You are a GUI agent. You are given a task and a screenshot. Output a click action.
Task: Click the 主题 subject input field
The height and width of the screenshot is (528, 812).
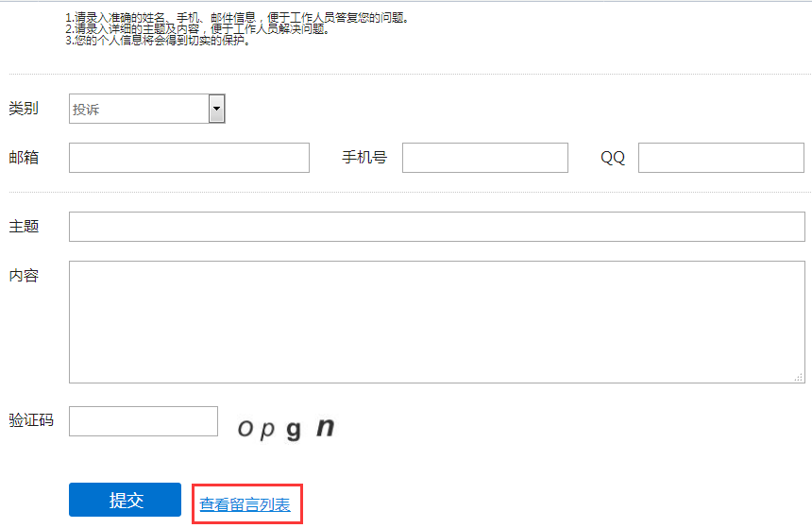click(x=437, y=227)
